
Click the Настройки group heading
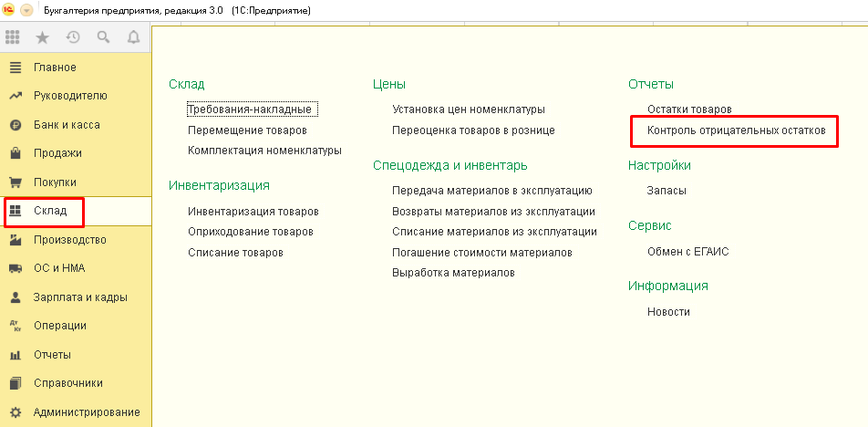point(660,165)
